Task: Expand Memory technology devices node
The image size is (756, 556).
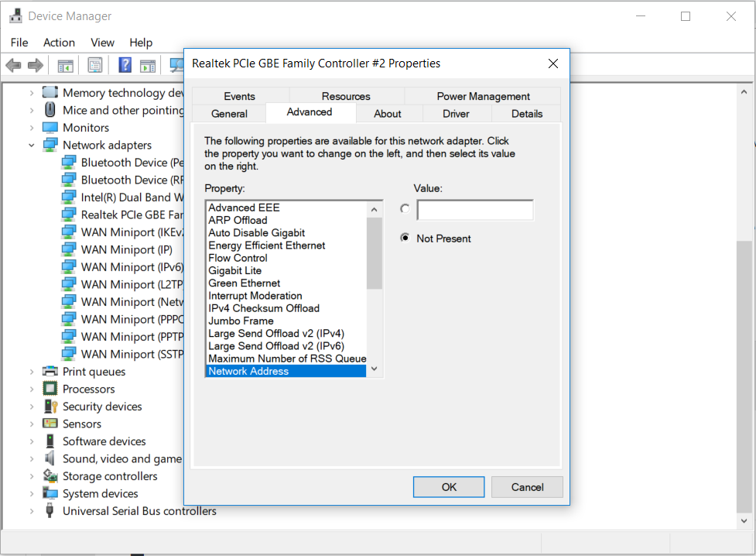Action: (32, 93)
